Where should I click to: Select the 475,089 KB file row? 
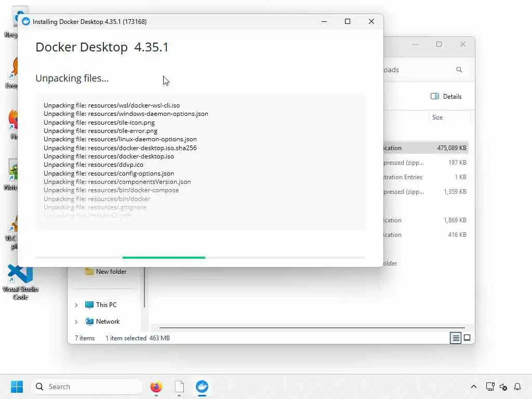pyautogui.click(x=426, y=148)
